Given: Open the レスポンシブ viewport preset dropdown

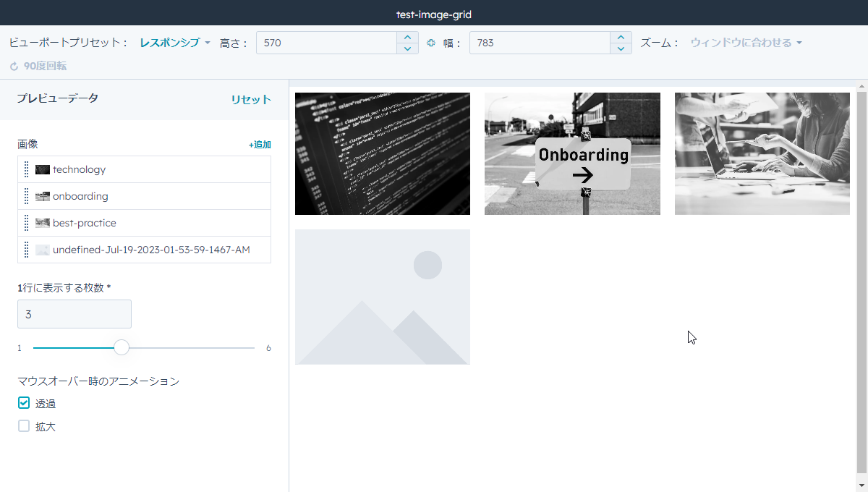Looking at the screenshot, I should click(x=174, y=43).
